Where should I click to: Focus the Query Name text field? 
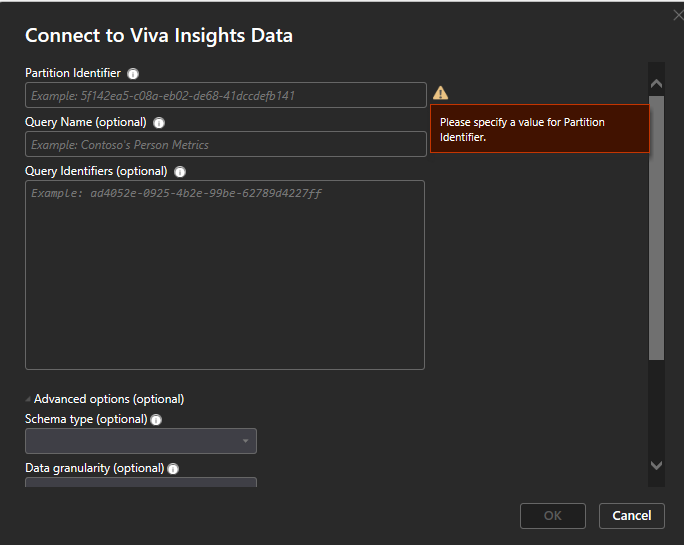[226, 144]
